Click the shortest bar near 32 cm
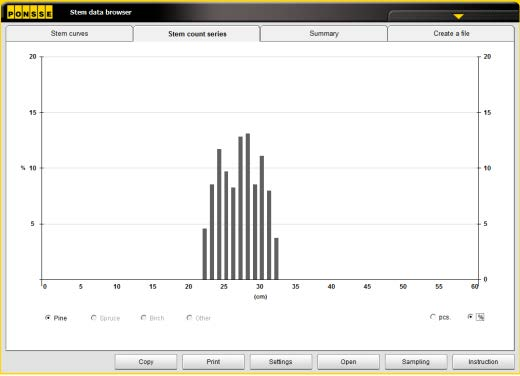The image size is (520, 376). coord(276,259)
